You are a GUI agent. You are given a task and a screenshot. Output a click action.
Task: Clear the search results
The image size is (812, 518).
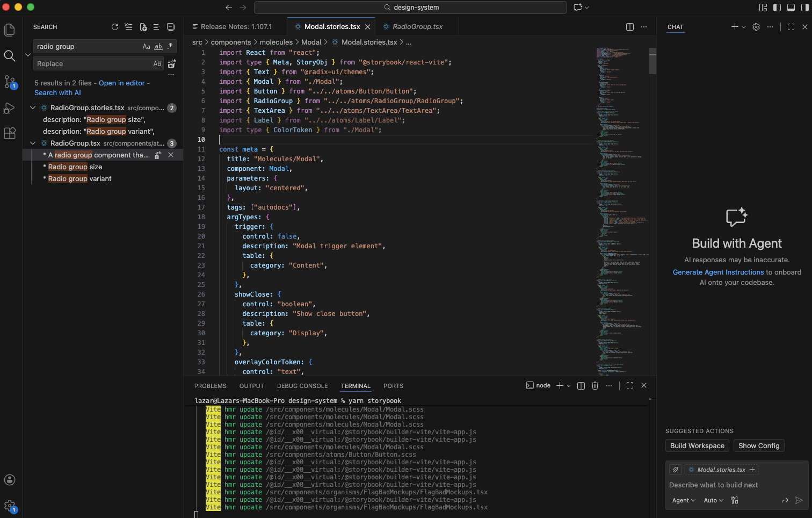128,27
